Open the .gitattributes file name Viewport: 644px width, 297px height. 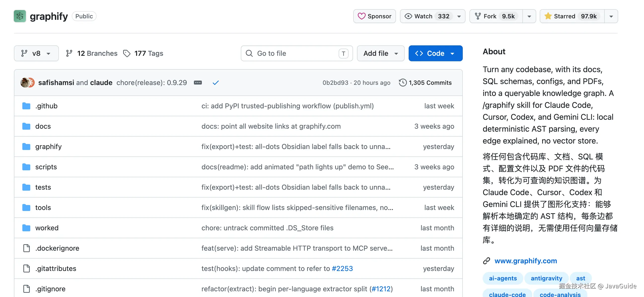[x=56, y=268]
